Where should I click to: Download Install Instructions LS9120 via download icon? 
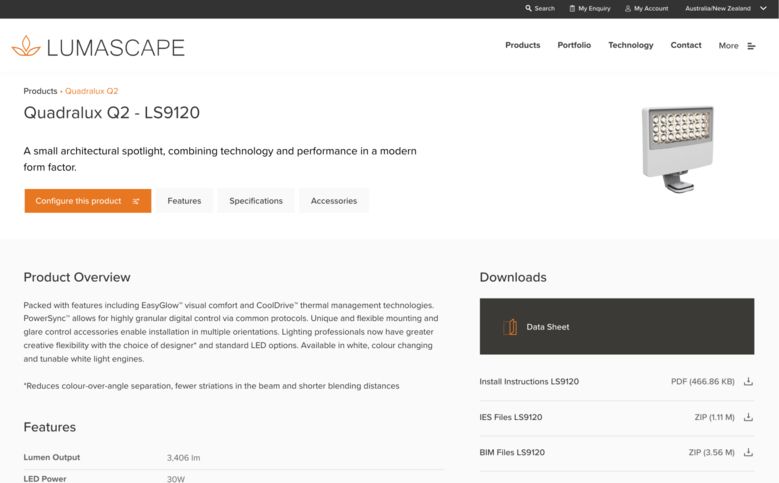pyautogui.click(x=748, y=382)
